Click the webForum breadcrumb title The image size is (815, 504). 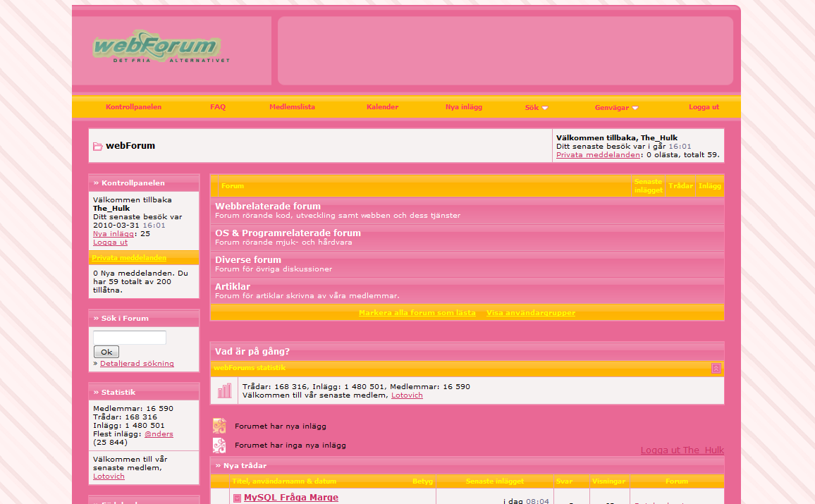pos(130,146)
